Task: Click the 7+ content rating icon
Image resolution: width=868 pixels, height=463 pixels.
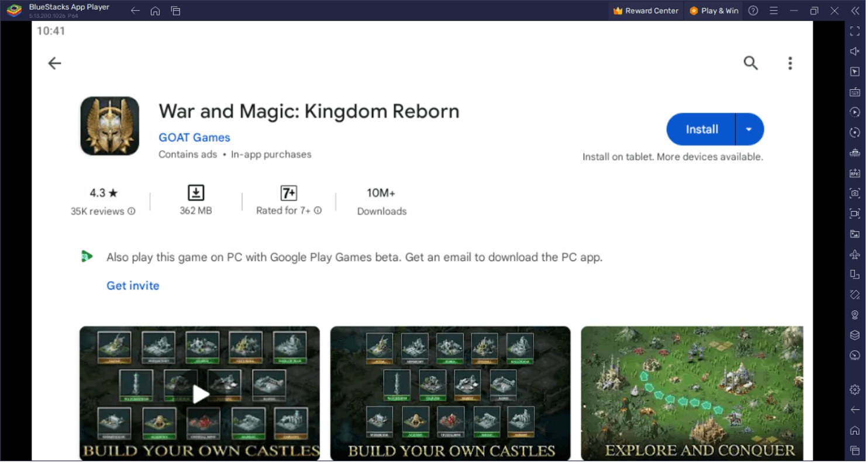Action: [288, 193]
